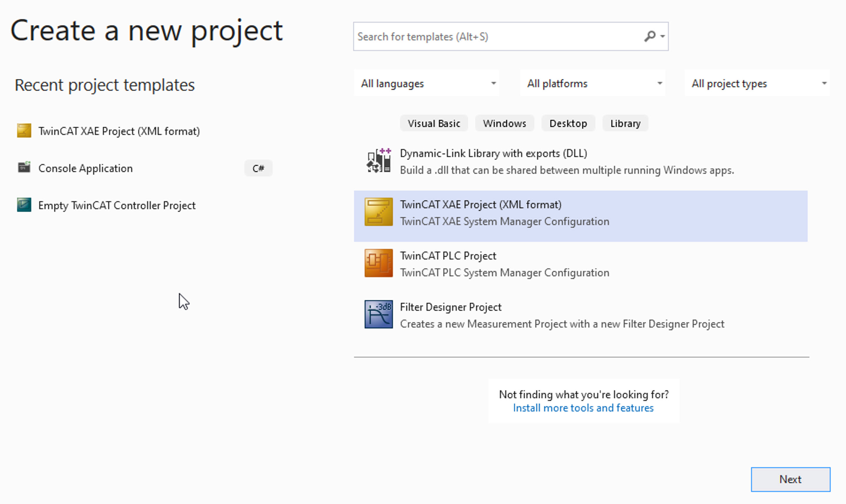Click the Library tag
This screenshot has width=846, height=504.
[x=625, y=123]
